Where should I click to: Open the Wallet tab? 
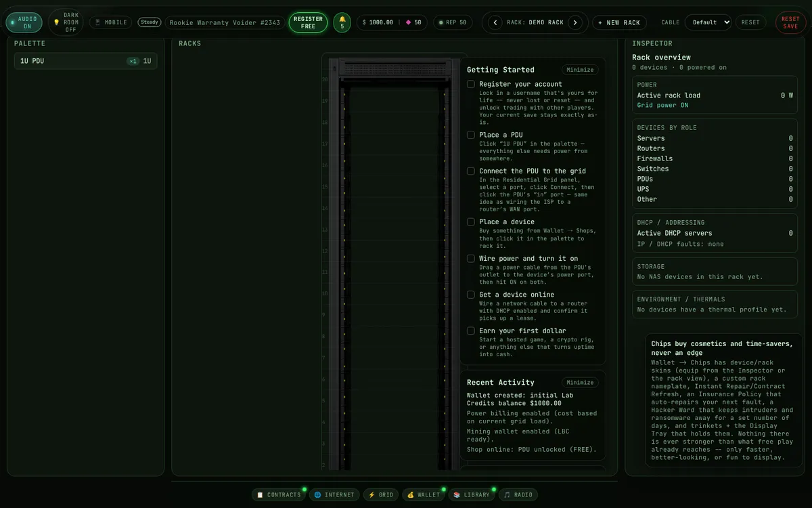coord(424,495)
